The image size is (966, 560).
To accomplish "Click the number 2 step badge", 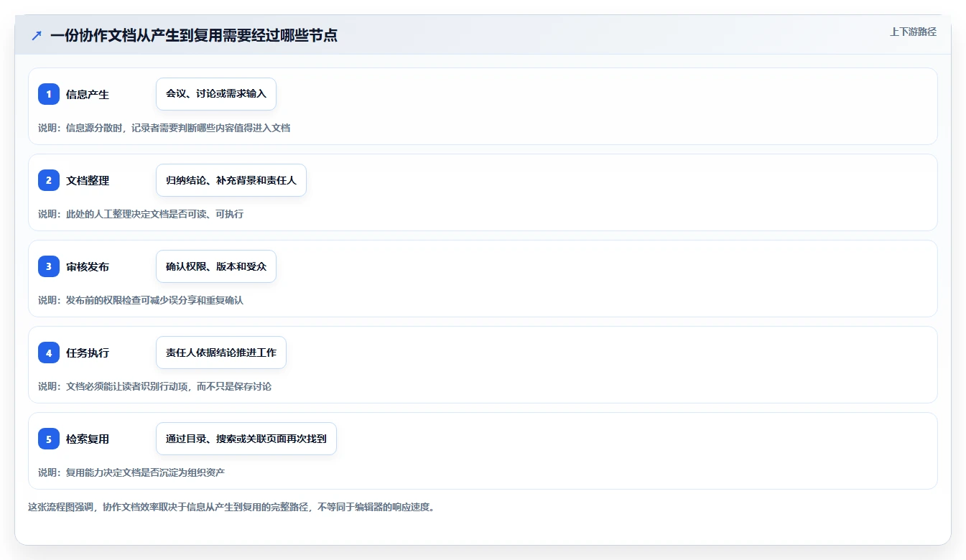I will (49, 180).
